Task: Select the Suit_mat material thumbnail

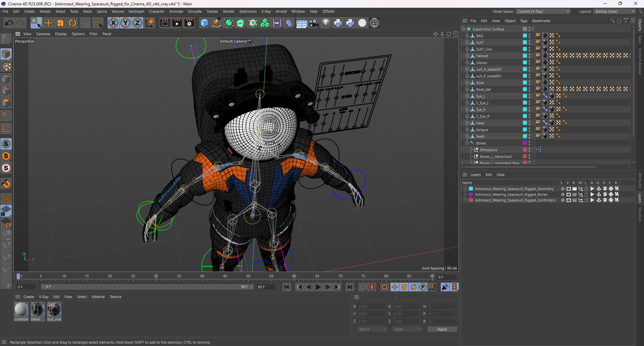Action: click(54, 309)
